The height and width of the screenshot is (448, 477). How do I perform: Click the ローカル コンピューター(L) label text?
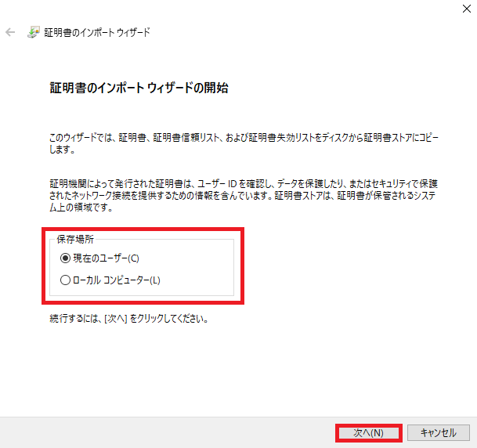tap(117, 280)
